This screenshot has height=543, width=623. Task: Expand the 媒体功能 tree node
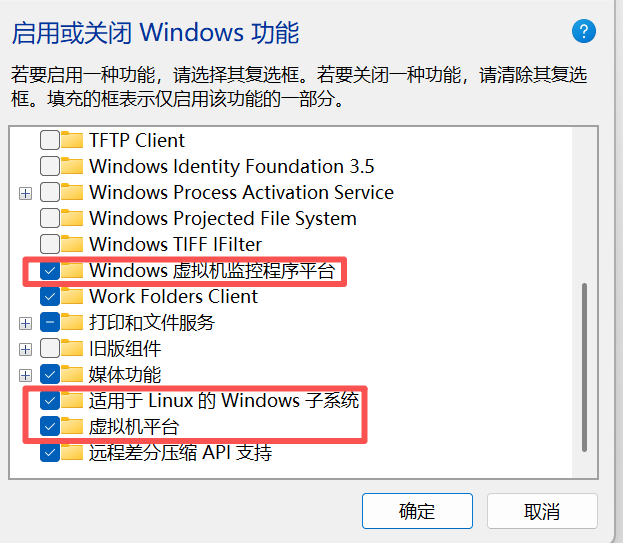coord(26,375)
